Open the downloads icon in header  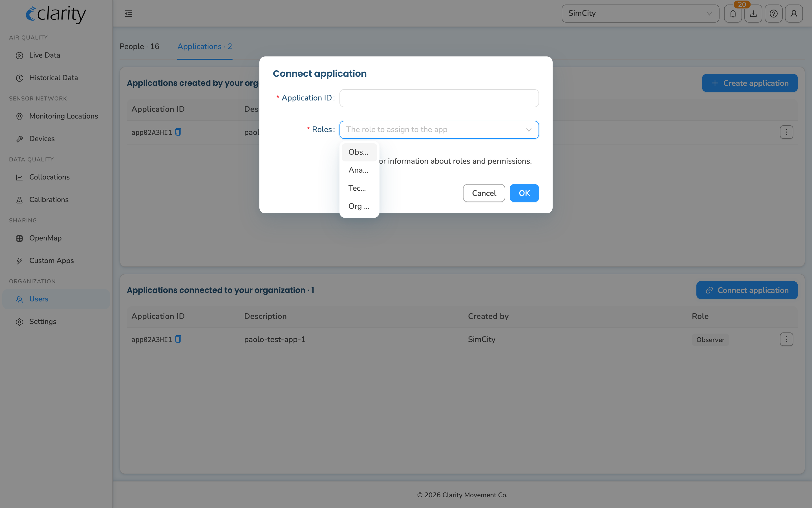coord(753,14)
